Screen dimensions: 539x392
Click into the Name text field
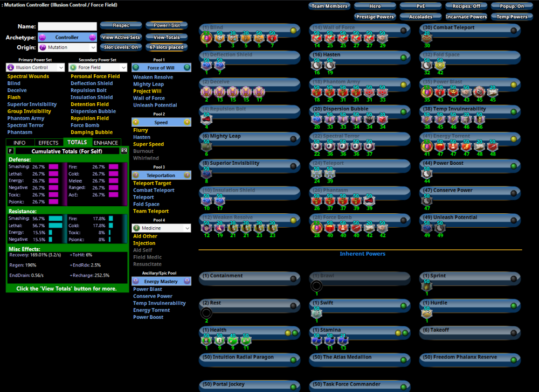click(x=67, y=26)
